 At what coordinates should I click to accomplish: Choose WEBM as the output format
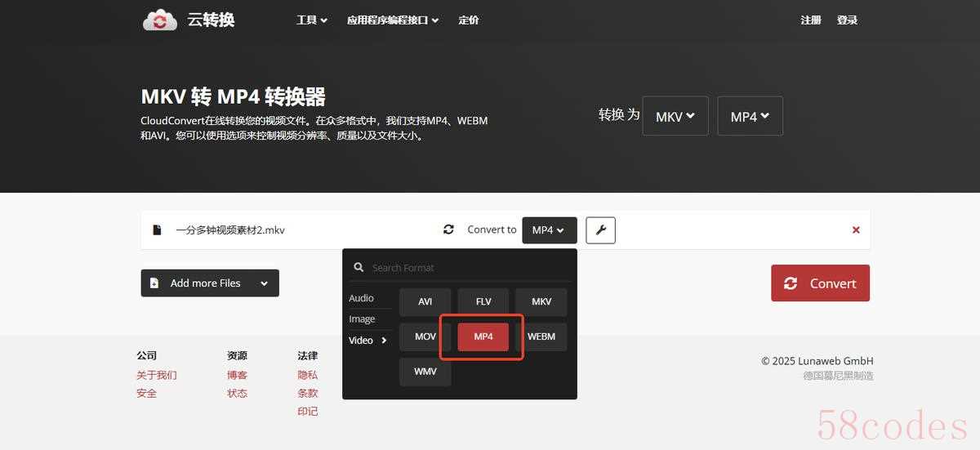pyautogui.click(x=541, y=336)
